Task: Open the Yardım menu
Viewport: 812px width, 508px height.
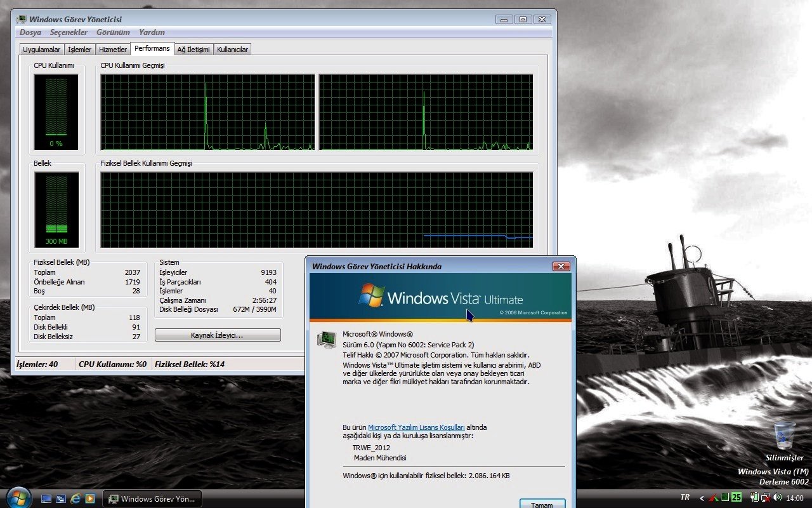Action: (x=152, y=32)
